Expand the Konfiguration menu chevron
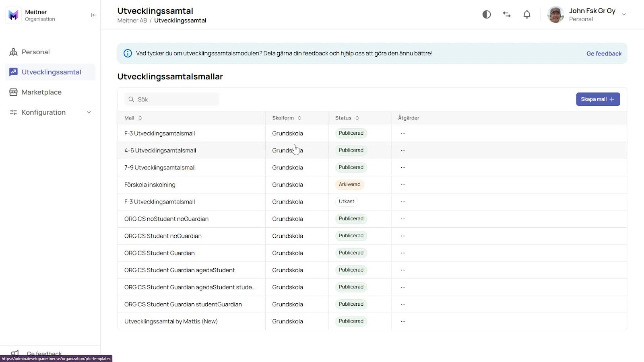Screen dimensions: 644x362 click(x=89, y=112)
